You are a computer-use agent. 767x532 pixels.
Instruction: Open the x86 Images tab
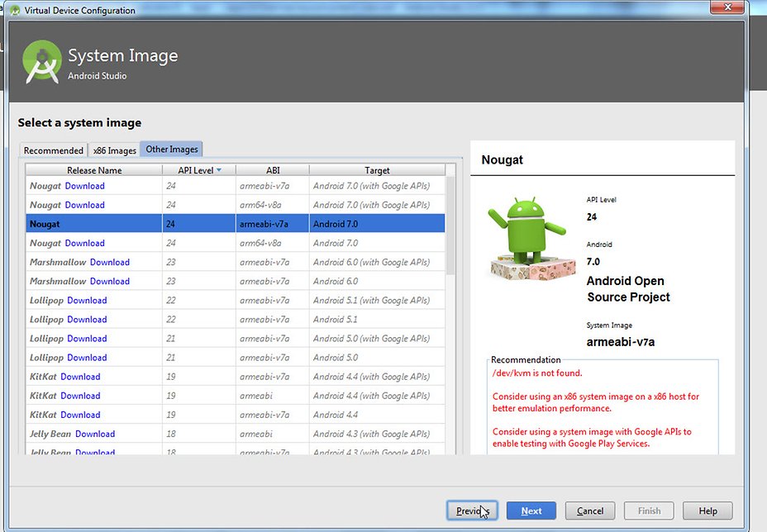114,150
